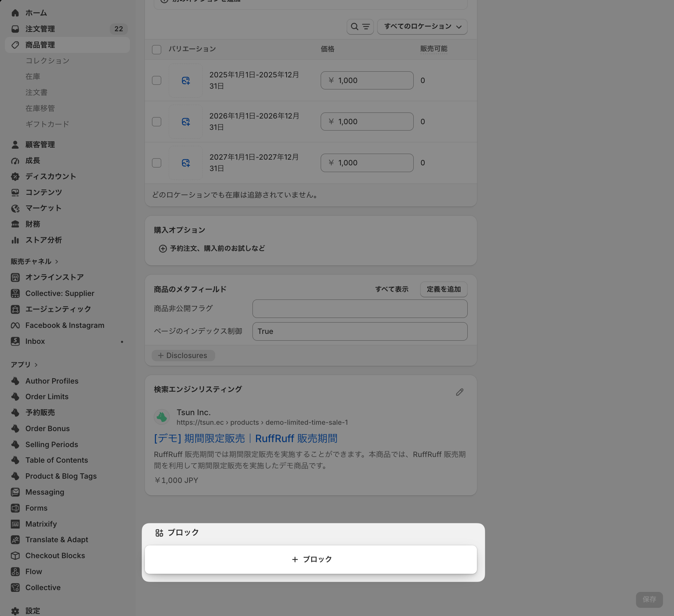Add image to the 2025年 variant
This screenshot has width=674, height=616.
pos(186,81)
